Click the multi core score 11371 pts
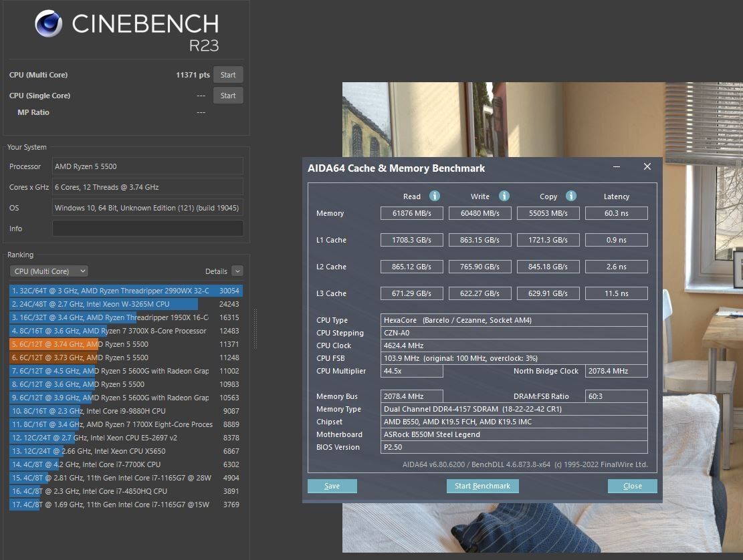Screen dimensions: 743x560 193,75
